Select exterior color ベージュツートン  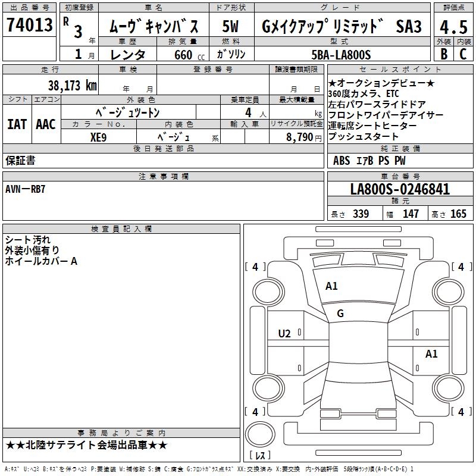[127, 112]
